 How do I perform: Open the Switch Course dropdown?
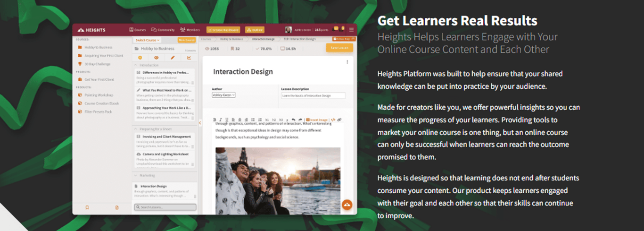[147, 40]
